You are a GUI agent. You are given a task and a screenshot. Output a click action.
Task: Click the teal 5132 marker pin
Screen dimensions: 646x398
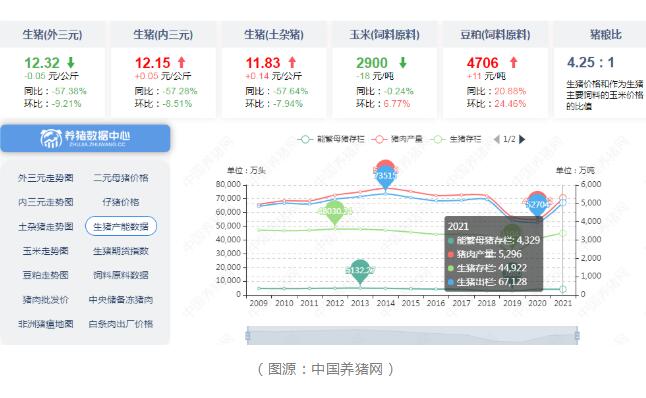pyautogui.click(x=360, y=272)
